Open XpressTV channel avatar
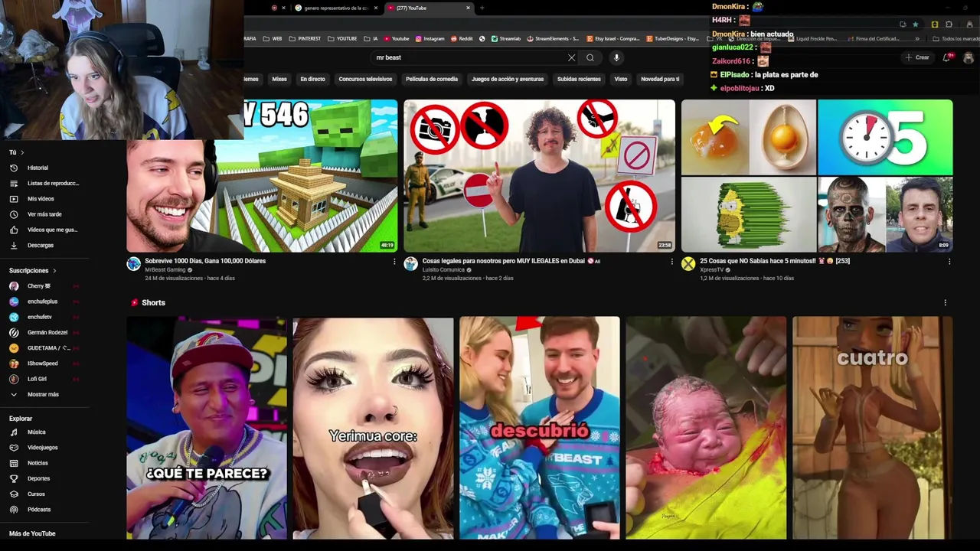Viewport: 980px width, 551px height. click(688, 264)
